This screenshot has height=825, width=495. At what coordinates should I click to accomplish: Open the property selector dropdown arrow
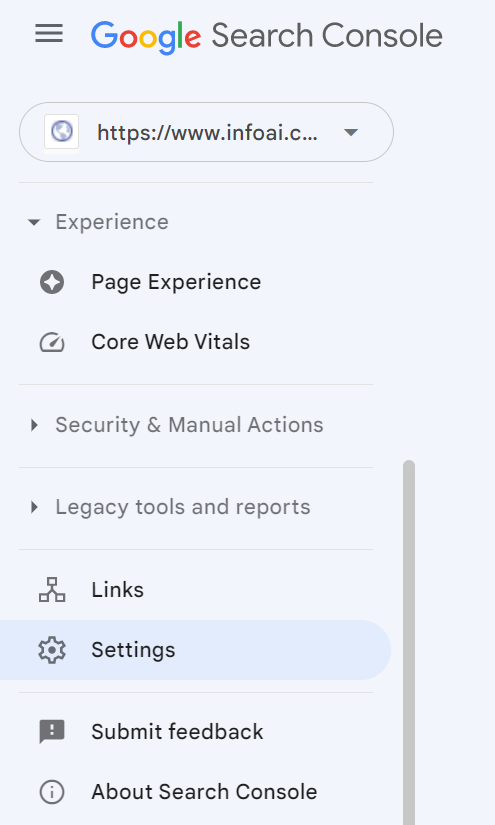pos(351,132)
